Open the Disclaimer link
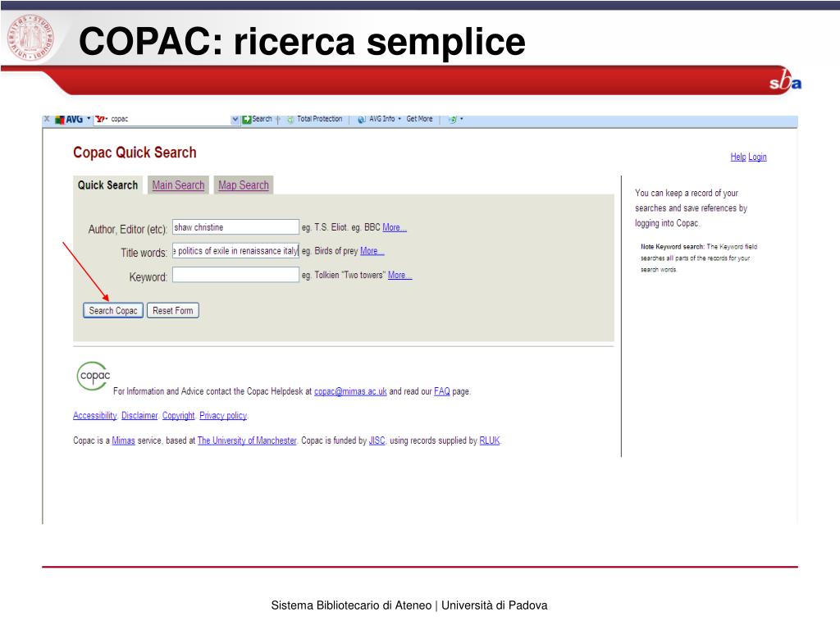The image size is (840, 630). coord(139,416)
